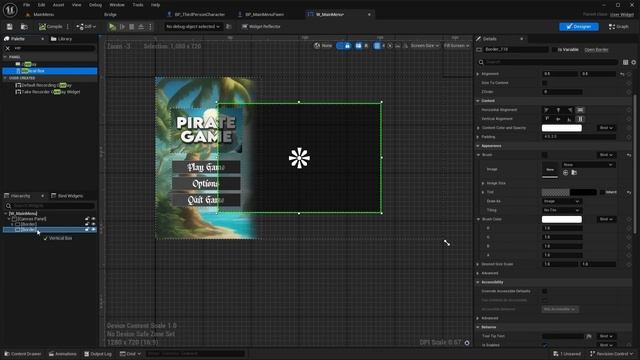Open the Screen Size dropdown
The height and width of the screenshot is (360, 640).
pos(425,46)
